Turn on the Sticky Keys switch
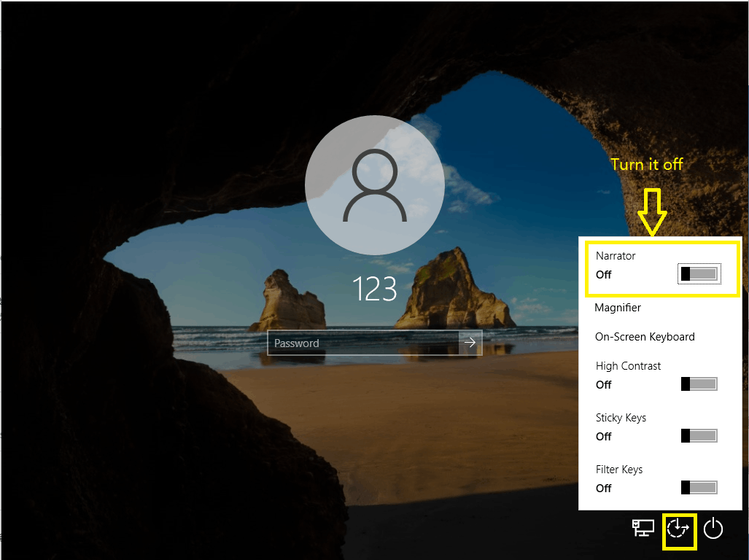 click(699, 435)
